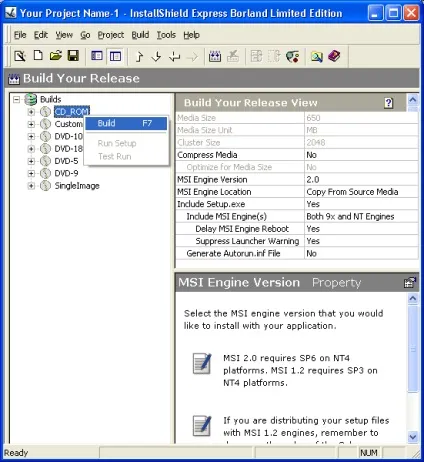Select the DVD-9 build item
The image size is (424, 462).
tap(66, 173)
